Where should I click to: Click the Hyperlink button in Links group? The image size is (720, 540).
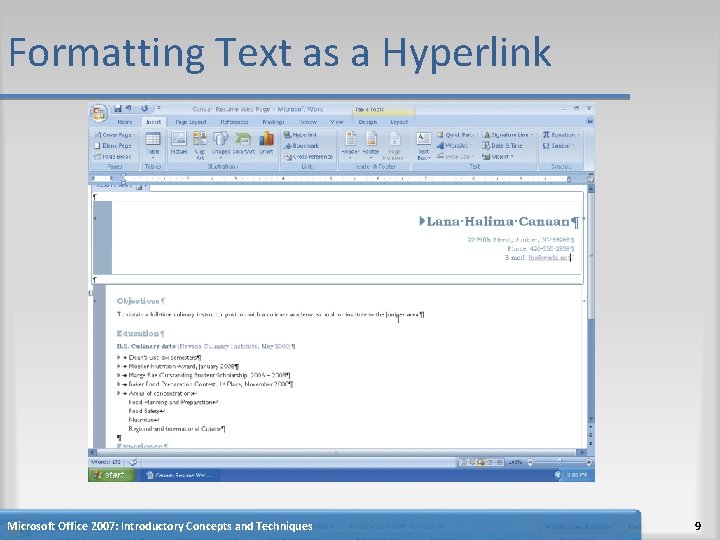tap(300, 135)
